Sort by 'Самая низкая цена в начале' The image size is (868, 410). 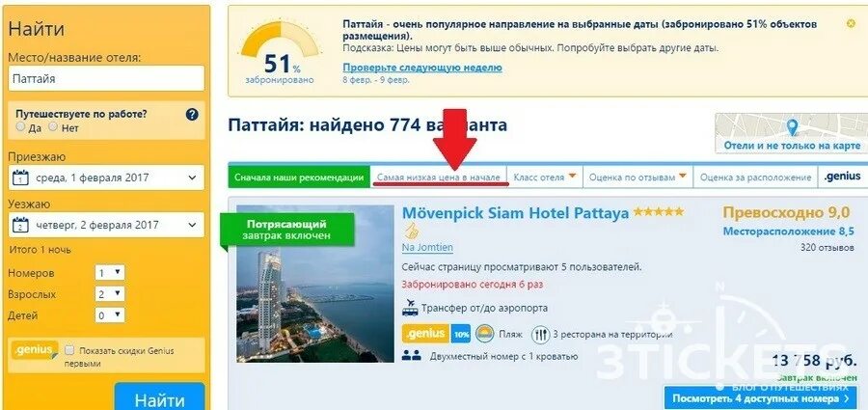(439, 178)
